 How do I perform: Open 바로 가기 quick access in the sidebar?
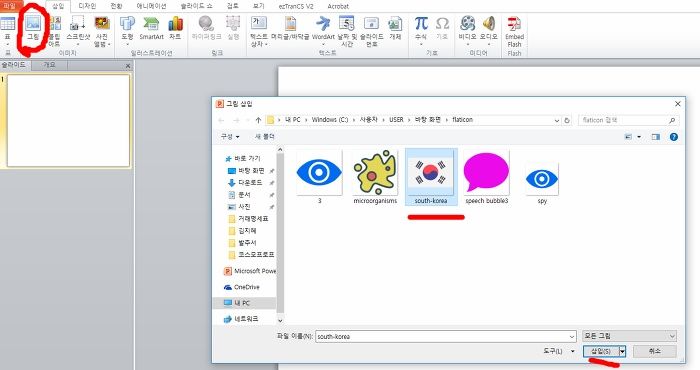pos(242,158)
